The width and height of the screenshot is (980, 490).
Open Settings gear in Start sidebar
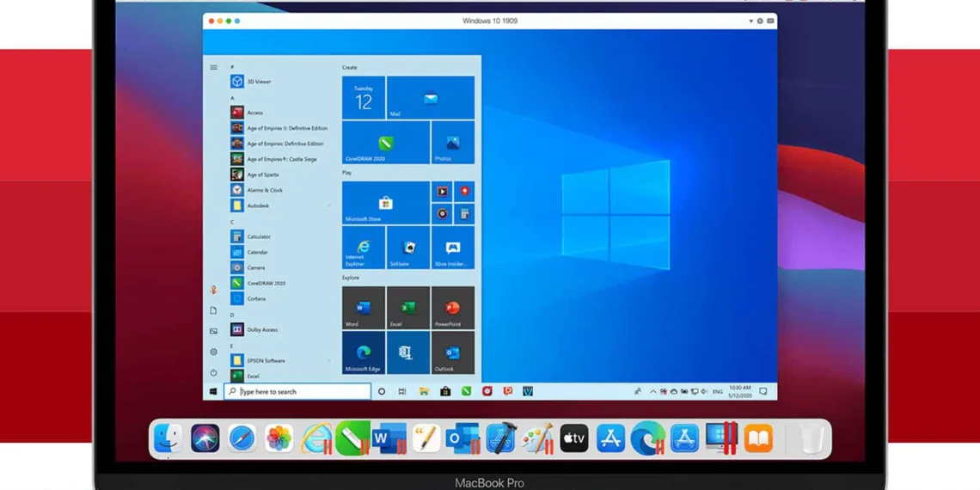coord(214,352)
